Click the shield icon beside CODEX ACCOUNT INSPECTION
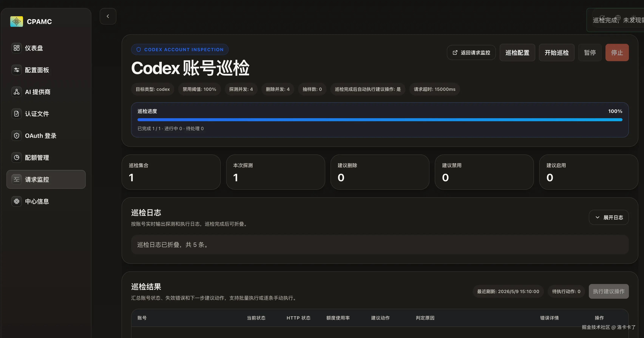 138,49
